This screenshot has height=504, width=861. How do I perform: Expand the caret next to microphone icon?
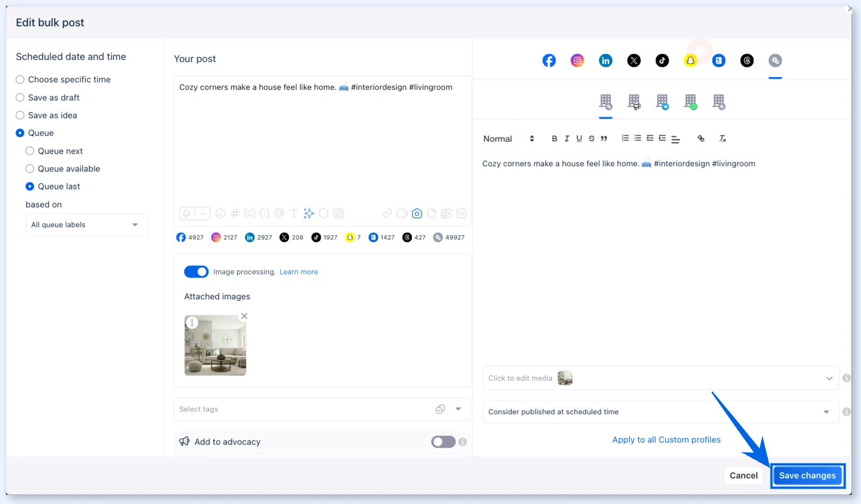(x=203, y=214)
